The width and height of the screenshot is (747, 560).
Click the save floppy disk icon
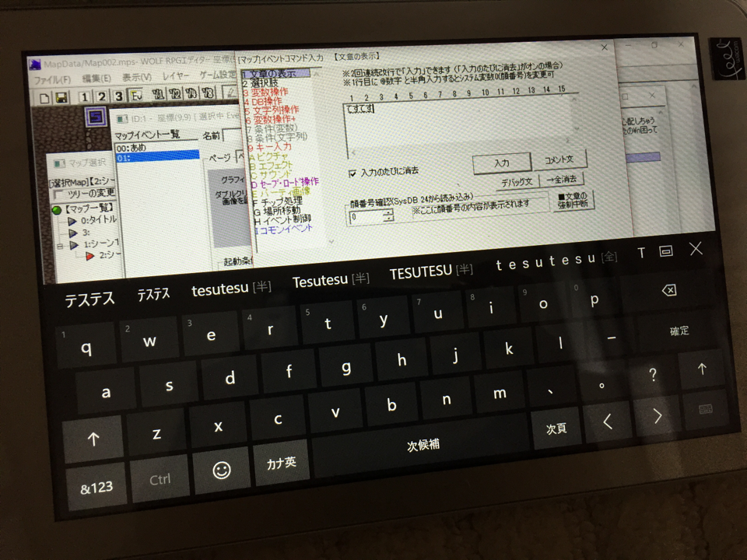coord(61,98)
